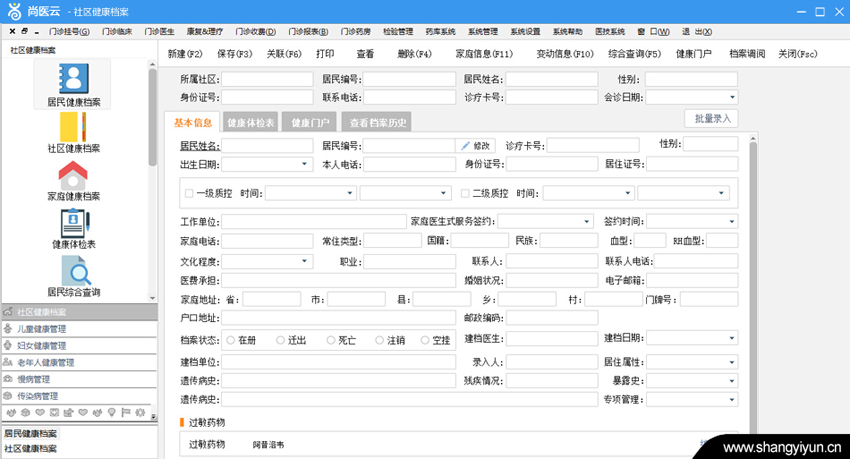Click the 新建(F2) toolbar button

coord(185,54)
